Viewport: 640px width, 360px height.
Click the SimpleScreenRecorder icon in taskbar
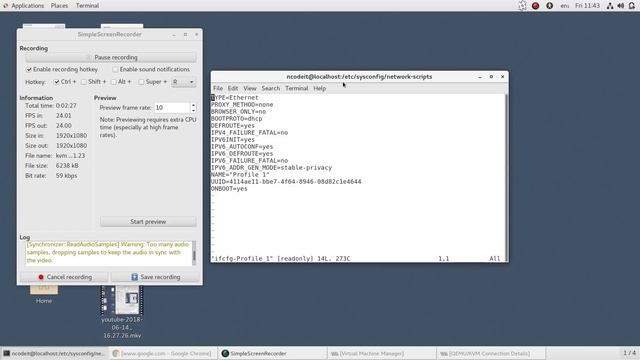[x=225, y=353]
